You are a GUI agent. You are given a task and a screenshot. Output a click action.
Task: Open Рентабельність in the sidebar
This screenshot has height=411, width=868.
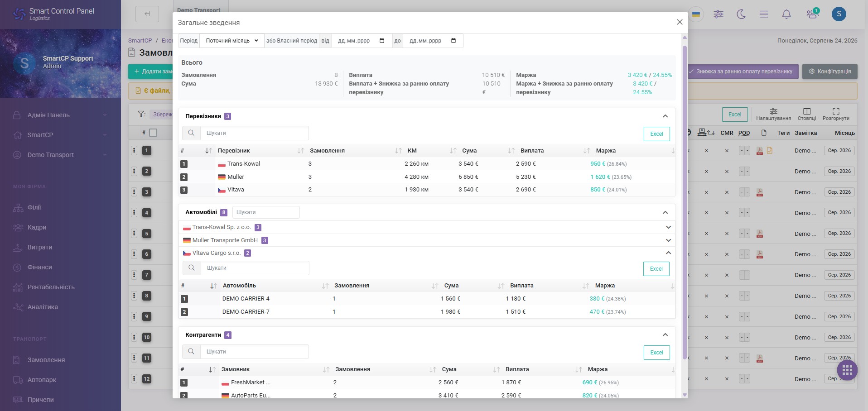coord(51,287)
